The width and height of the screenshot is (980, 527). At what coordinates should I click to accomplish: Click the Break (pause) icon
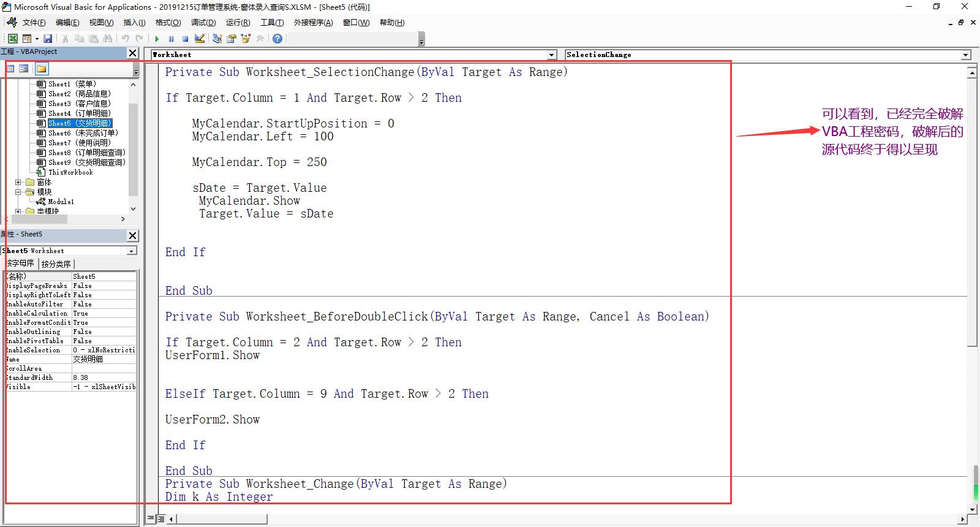(x=171, y=39)
